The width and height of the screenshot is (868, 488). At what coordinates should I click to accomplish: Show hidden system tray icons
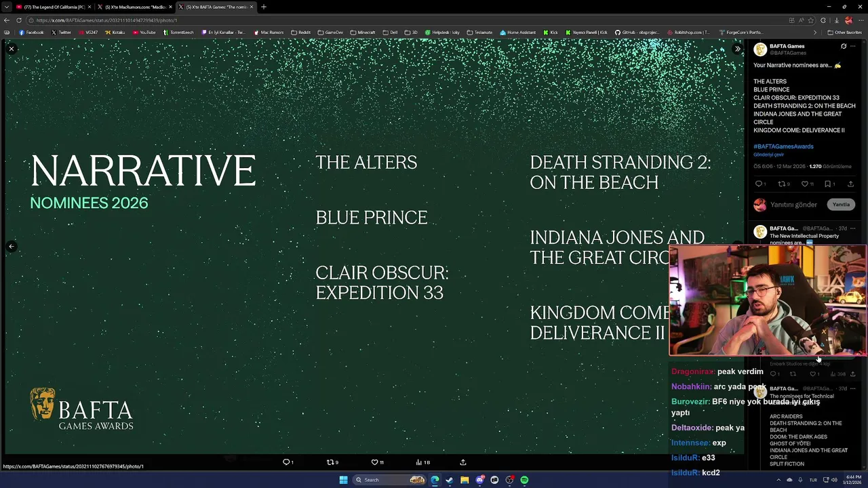(778, 480)
